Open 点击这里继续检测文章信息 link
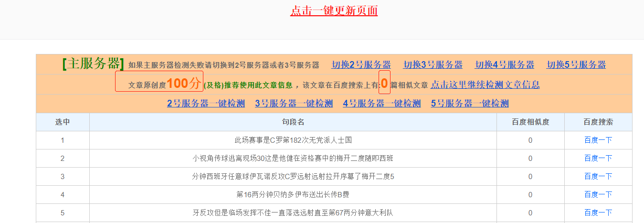The width and height of the screenshot is (644, 223). (x=485, y=85)
